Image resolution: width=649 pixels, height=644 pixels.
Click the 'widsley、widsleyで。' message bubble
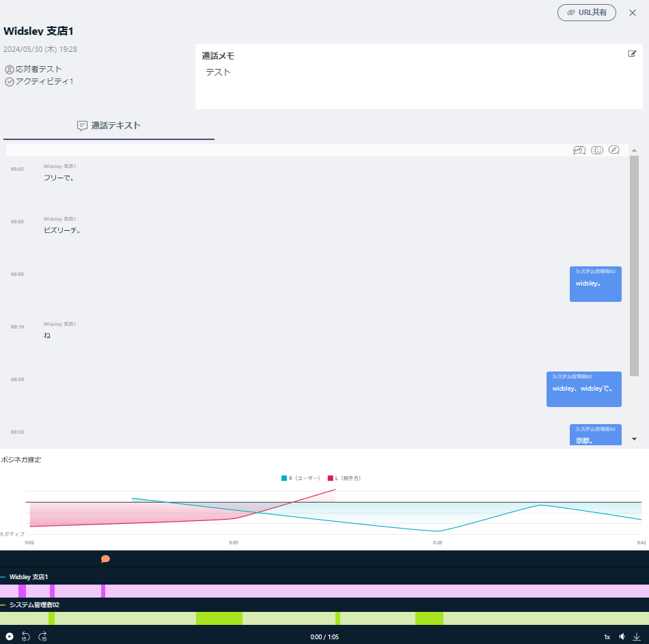583,389
